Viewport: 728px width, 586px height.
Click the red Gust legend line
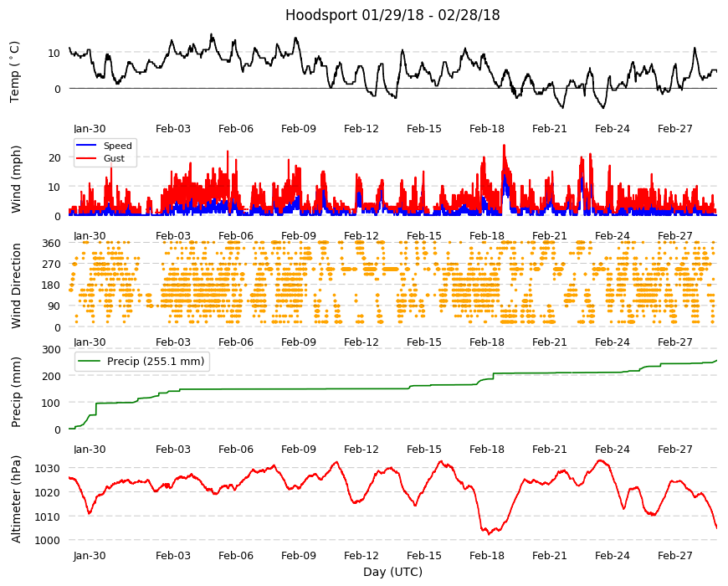point(86,158)
